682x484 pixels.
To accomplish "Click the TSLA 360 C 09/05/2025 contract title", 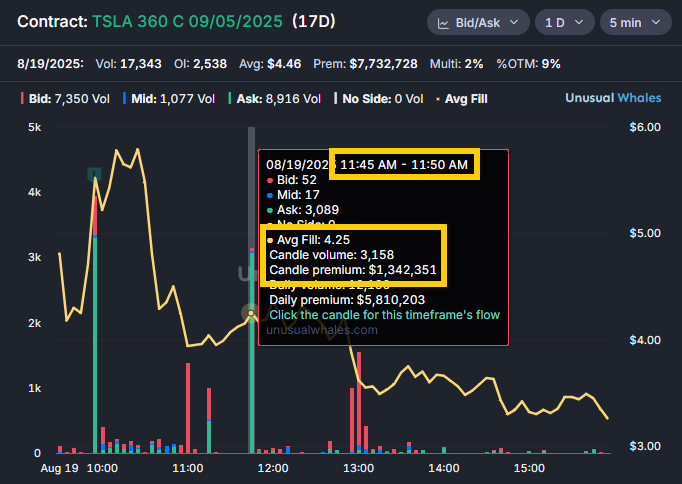I will pos(187,21).
